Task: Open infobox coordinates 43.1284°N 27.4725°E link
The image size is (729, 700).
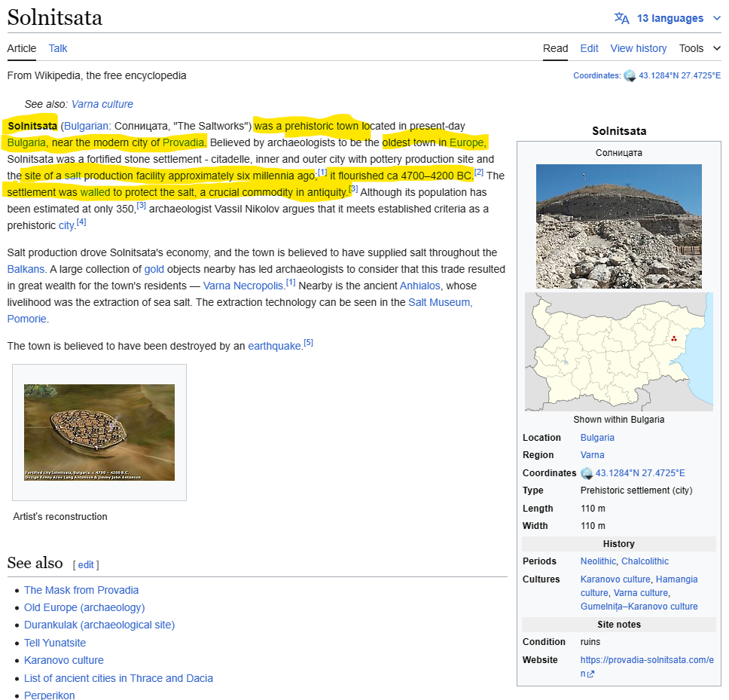Action: tap(639, 473)
